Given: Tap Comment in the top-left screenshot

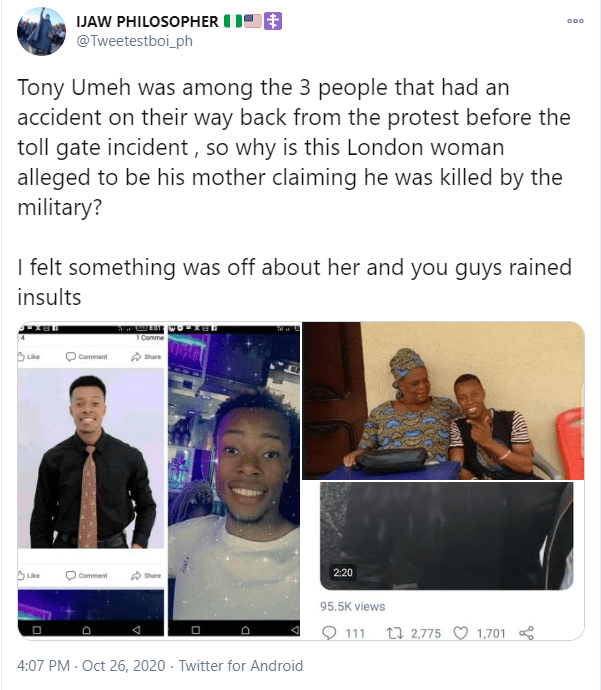Looking at the screenshot, I should click(86, 356).
